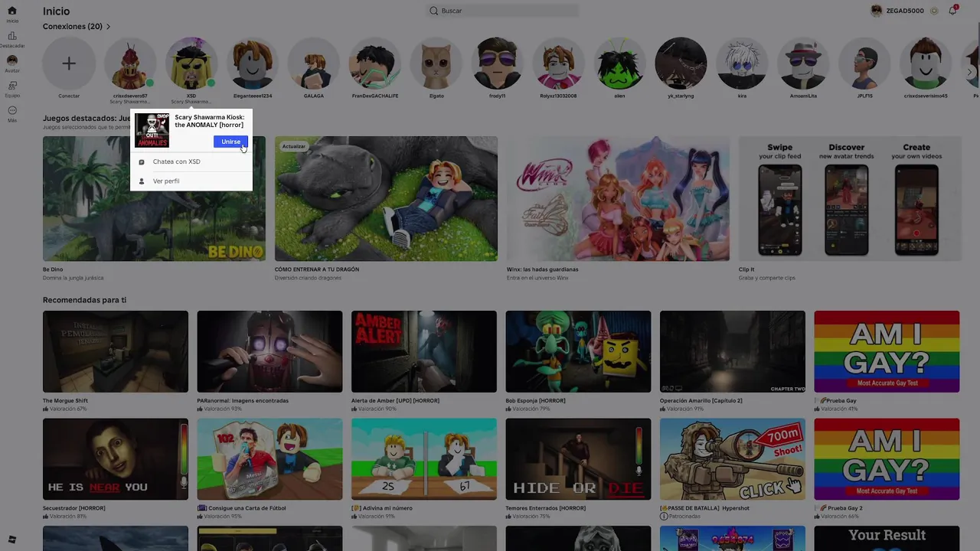Image resolution: width=980 pixels, height=551 pixels.
Task: Open friend crisxdseverisimo45 avatar
Action: [x=926, y=64]
